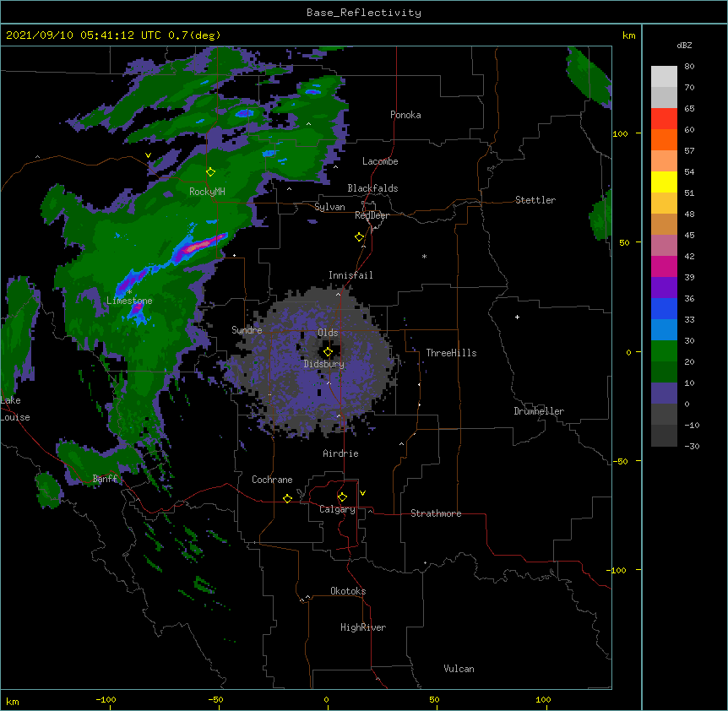Click the yellow marker below Cochrane label
Image resolution: width=728 pixels, height=711 pixels.
tap(288, 498)
